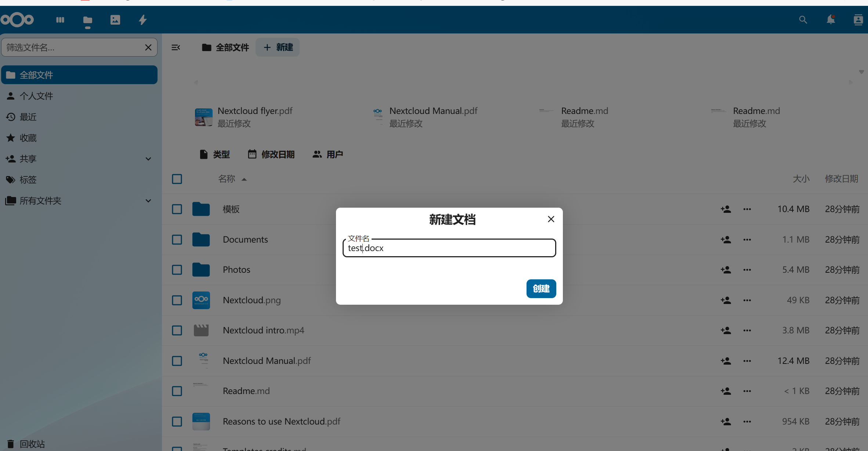
Task: Open the Activity lightning icon
Action: pyautogui.click(x=142, y=20)
